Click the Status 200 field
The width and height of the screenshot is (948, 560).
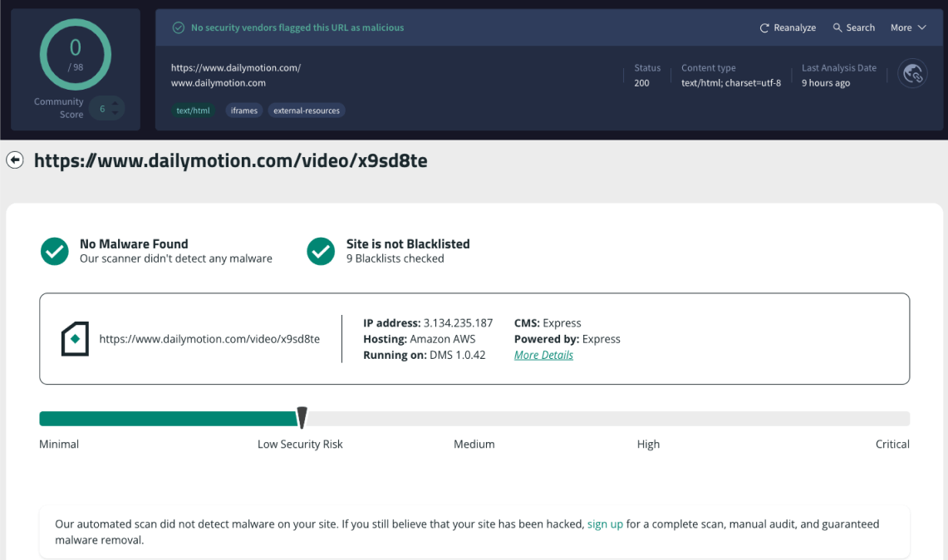(x=646, y=76)
